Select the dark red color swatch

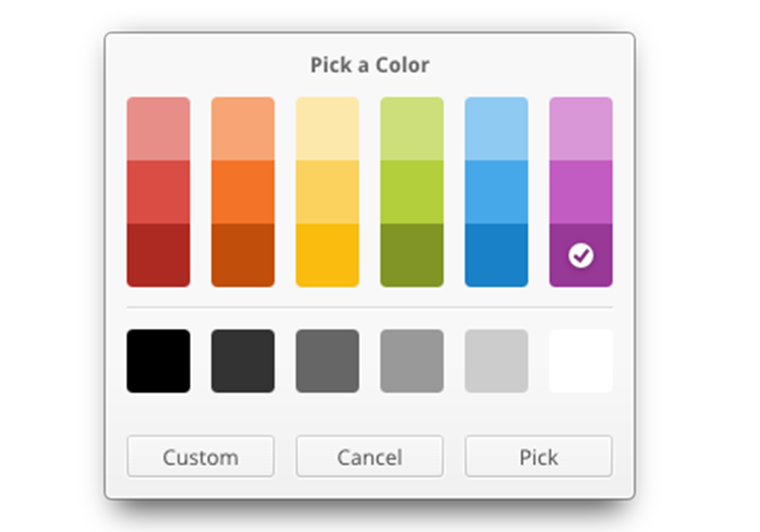click(158, 255)
